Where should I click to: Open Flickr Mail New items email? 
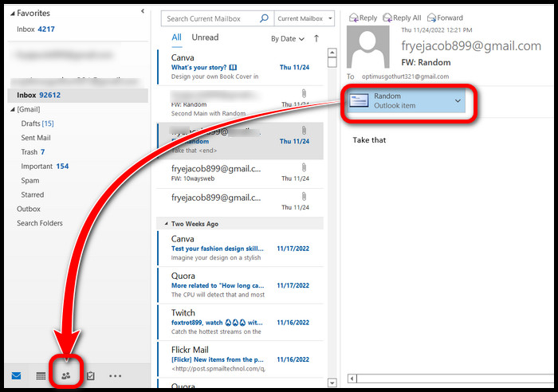coord(240,359)
